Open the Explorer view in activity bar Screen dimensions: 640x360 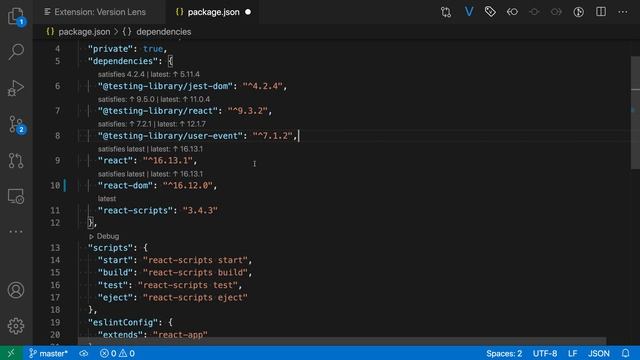coord(16,17)
